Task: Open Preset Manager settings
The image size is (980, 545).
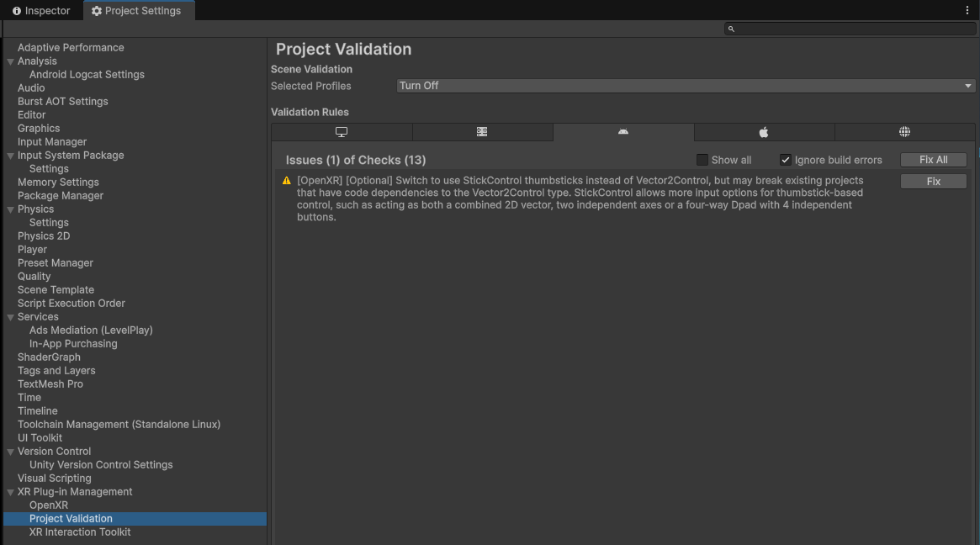Action: coord(55,263)
